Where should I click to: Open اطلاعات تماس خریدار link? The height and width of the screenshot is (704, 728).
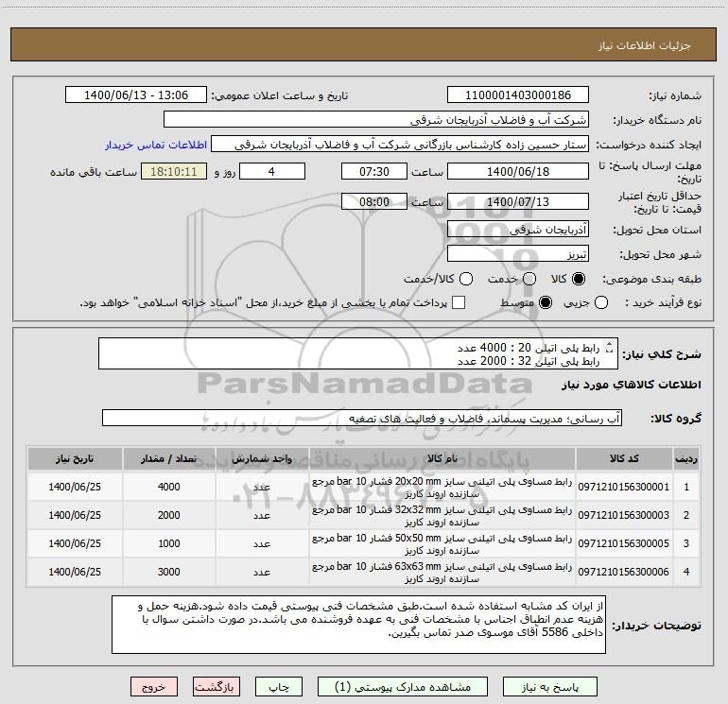point(156,145)
